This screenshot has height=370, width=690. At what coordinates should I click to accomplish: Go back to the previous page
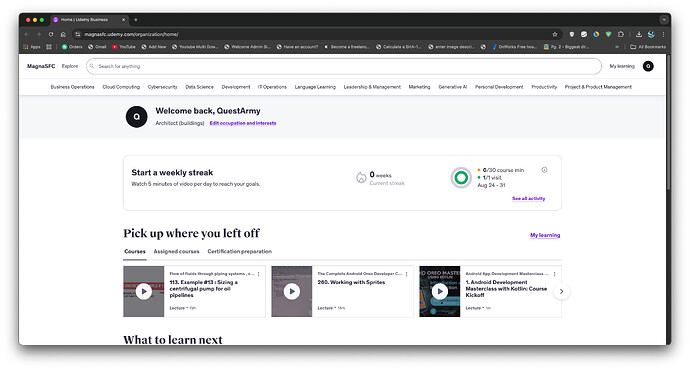(27, 34)
